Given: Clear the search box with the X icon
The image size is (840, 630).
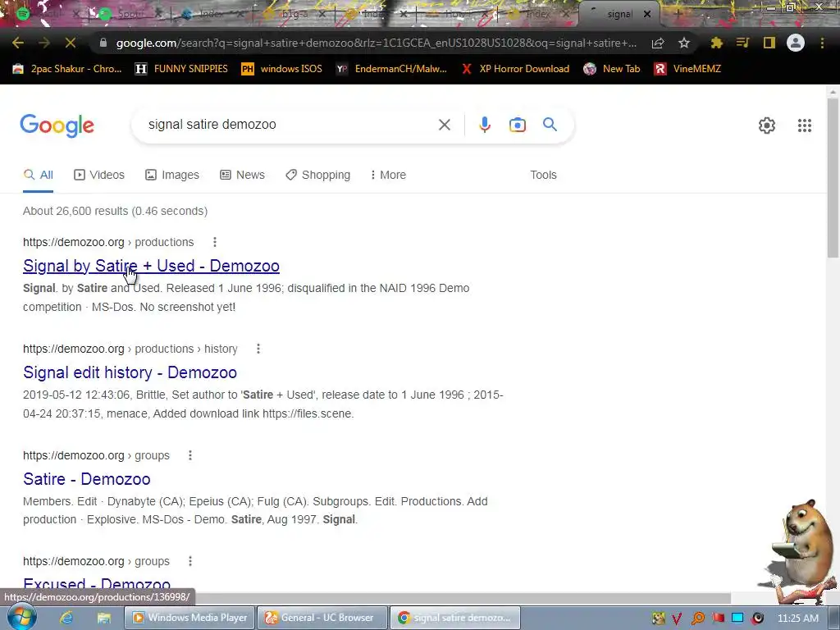Looking at the screenshot, I should pos(444,125).
